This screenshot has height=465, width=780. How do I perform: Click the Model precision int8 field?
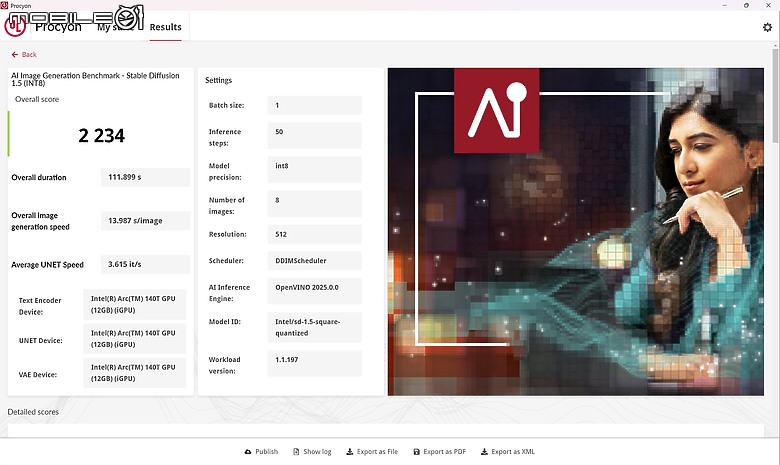click(x=314, y=170)
